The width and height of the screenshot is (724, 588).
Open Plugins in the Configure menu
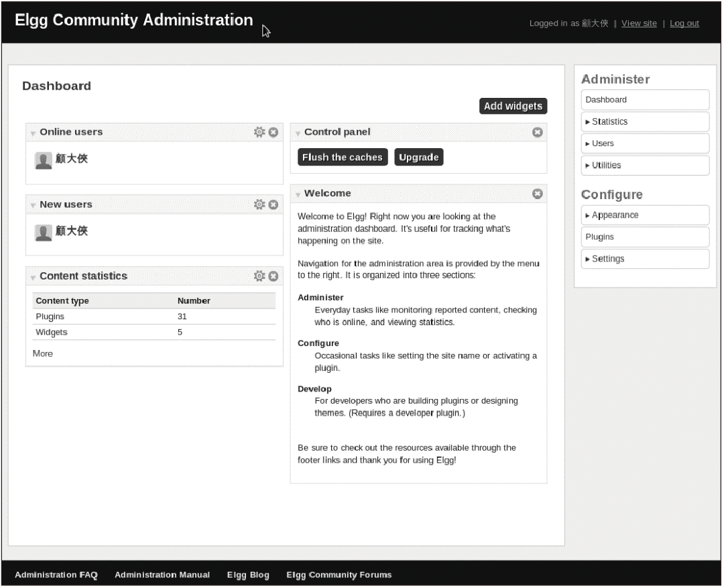coord(645,237)
